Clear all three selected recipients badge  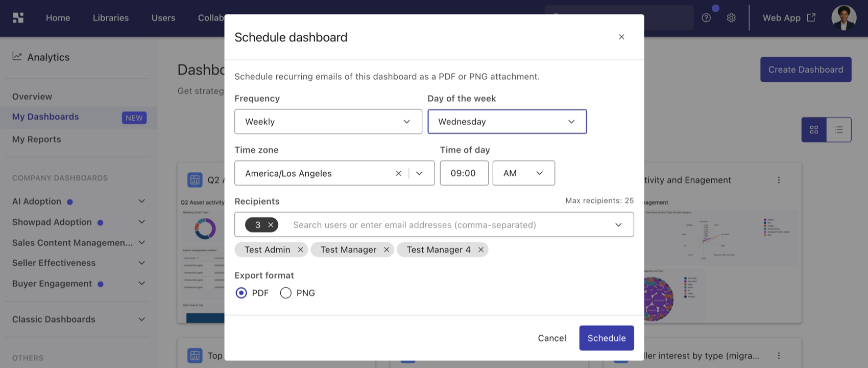click(271, 225)
